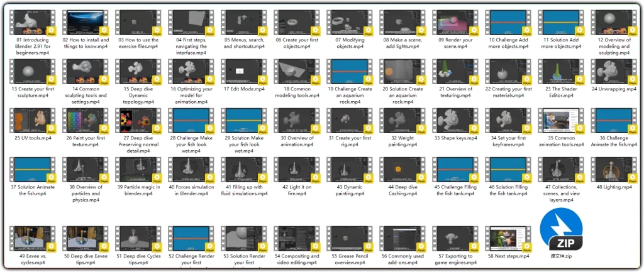The image size is (644, 272).
Task: Select the 08 Make a scene, add lights icon
Action: click(x=402, y=23)
